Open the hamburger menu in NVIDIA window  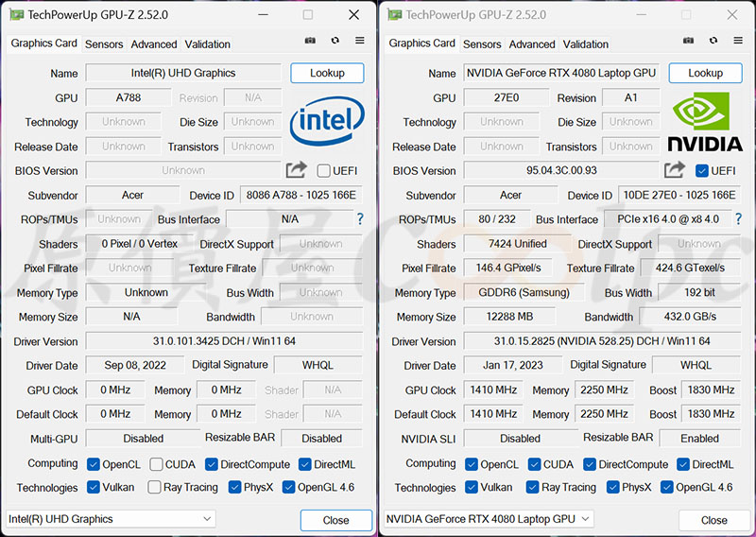click(737, 43)
